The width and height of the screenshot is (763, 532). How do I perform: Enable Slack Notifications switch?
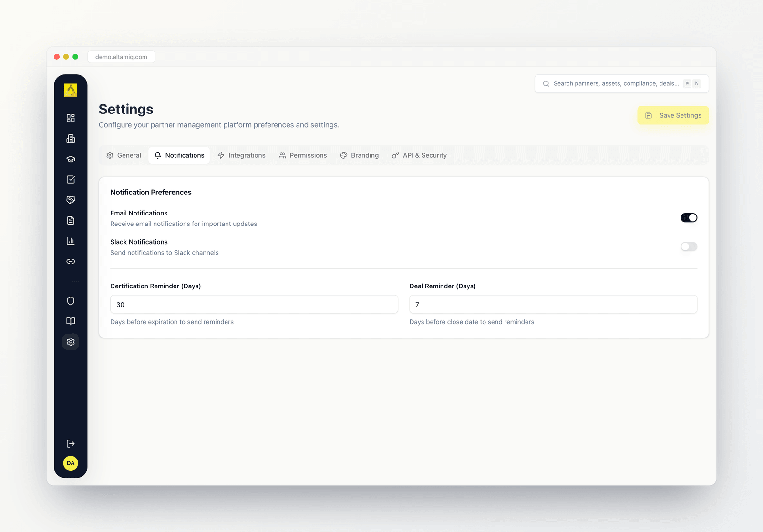[689, 246]
